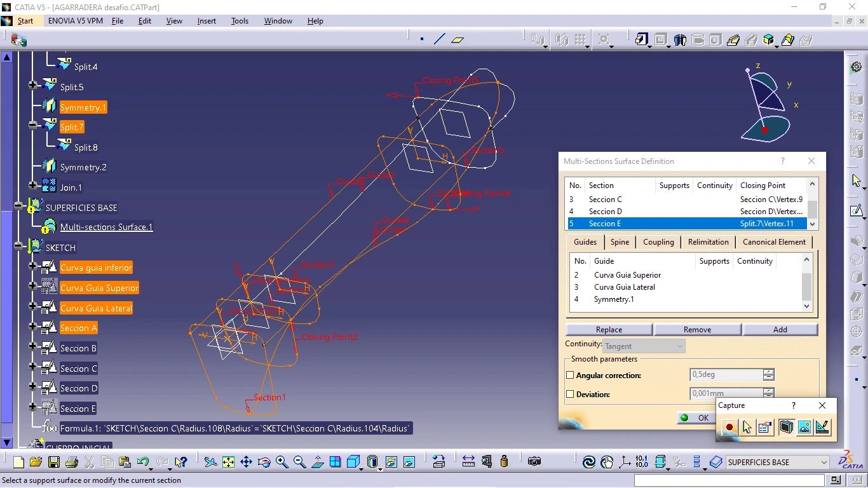868x488 pixels.
Task: Click the Fly Mode airplane icon
Action: (211, 462)
